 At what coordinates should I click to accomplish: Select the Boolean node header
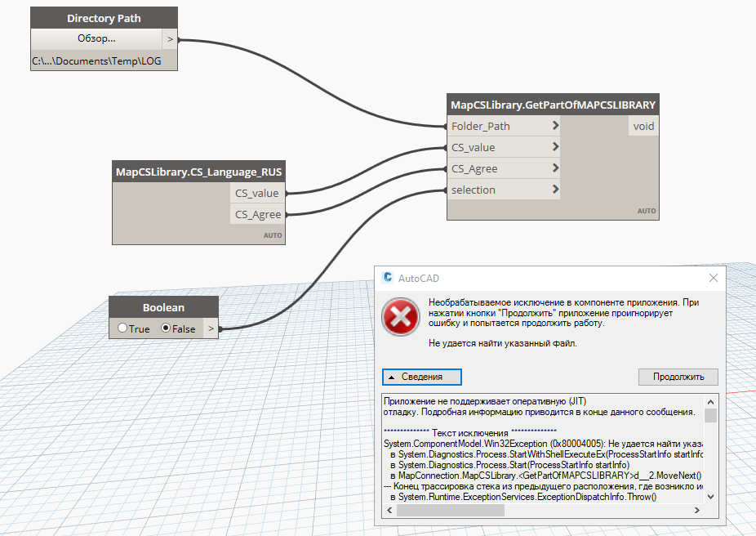click(x=163, y=307)
